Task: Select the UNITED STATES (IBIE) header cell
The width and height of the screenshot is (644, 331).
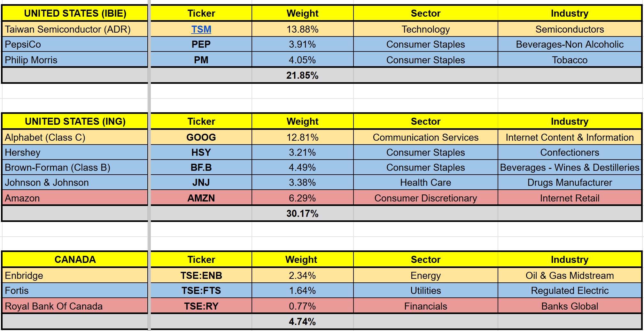Action: pyautogui.click(x=75, y=13)
